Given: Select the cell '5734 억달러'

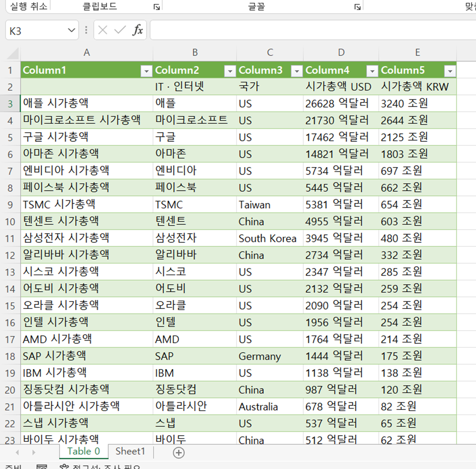Looking at the screenshot, I should tap(341, 171).
